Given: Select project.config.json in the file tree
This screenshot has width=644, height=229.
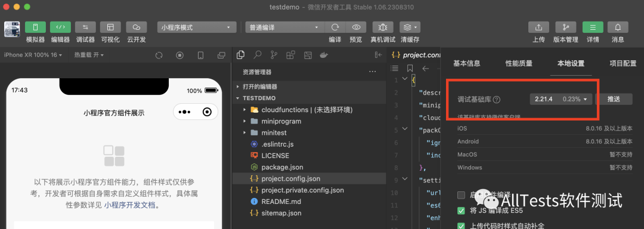Looking at the screenshot, I should pyautogui.click(x=309, y=178).
